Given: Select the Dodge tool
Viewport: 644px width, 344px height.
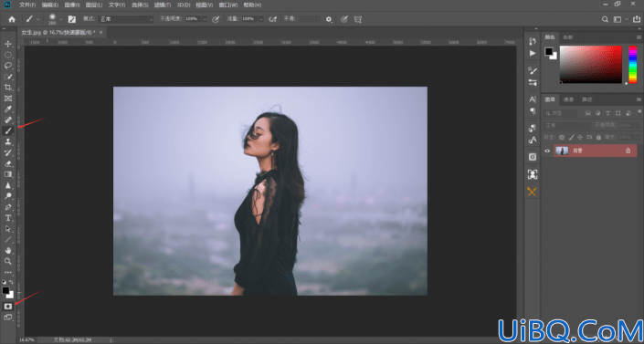Looking at the screenshot, I should click(x=8, y=196).
